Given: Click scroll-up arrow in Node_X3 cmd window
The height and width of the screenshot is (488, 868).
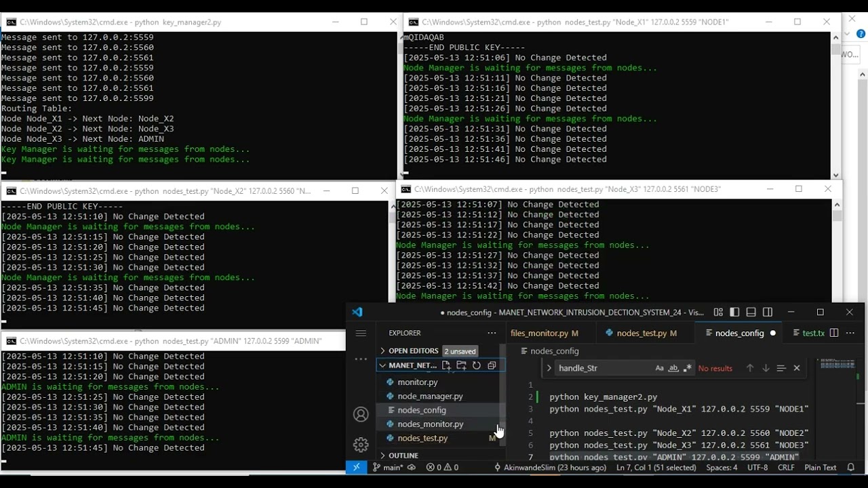Looking at the screenshot, I should 837,204.
